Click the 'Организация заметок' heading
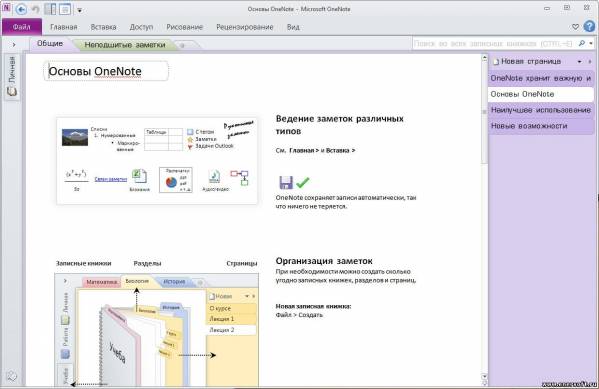 point(324,261)
